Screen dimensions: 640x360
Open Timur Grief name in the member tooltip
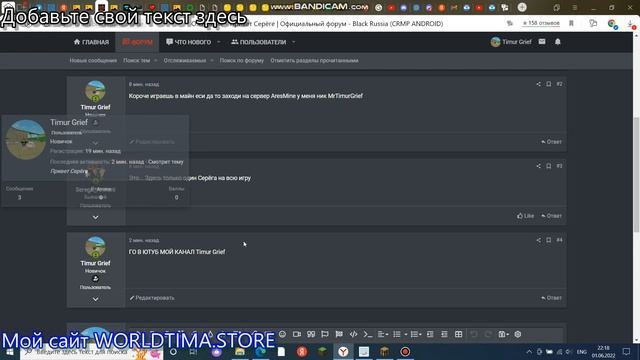pos(69,122)
